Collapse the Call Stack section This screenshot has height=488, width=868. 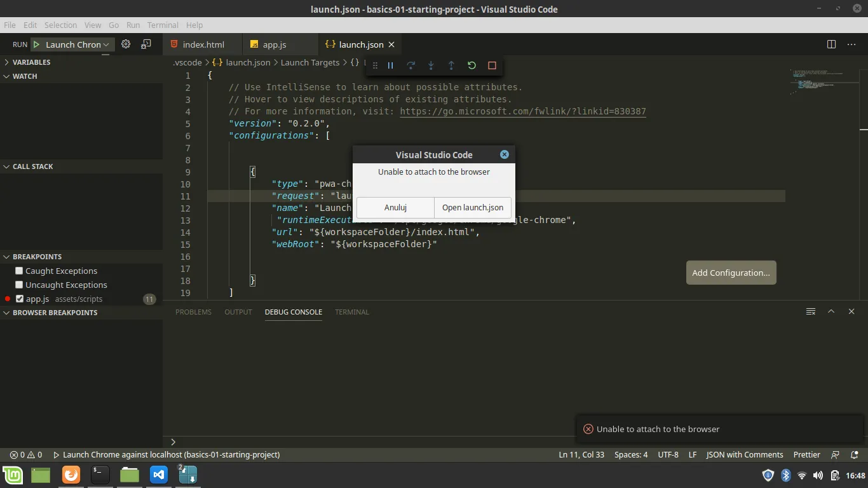click(81, 166)
